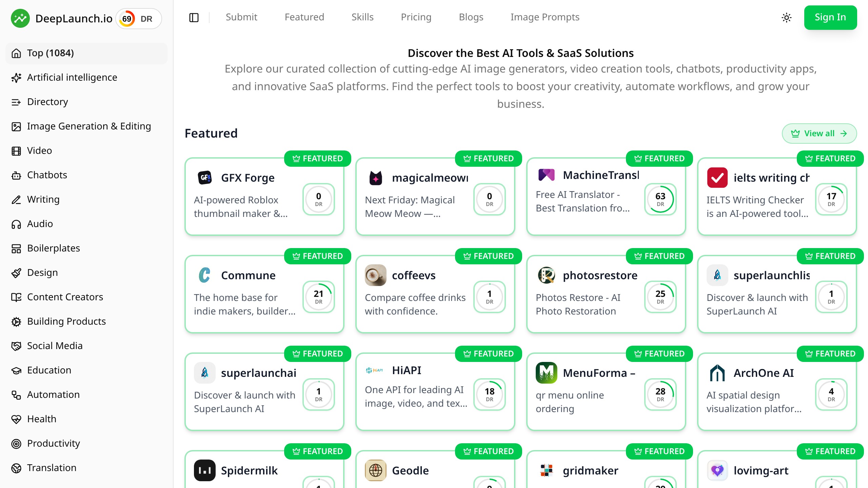Switch theme with the sun icon
The image size is (868, 488).
coord(787,18)
